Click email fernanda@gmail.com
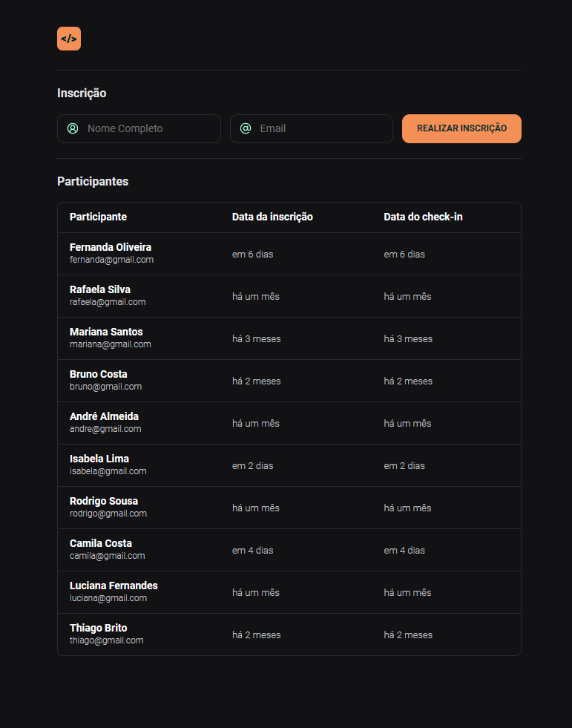 click(111, 260)
